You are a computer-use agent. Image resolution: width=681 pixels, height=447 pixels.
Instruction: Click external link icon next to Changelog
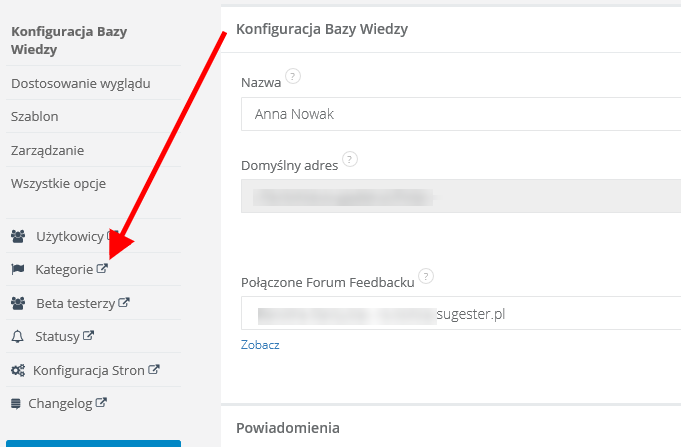[x=101, y=404]
